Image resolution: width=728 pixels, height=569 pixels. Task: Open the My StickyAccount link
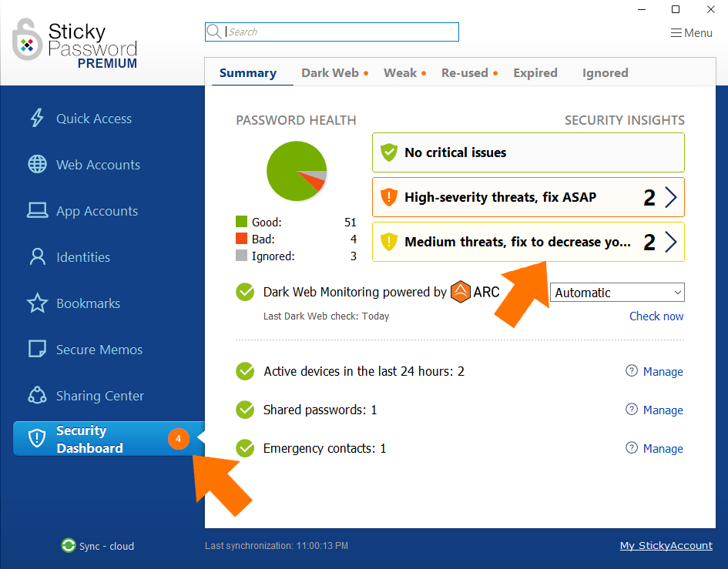pos(666,545)
